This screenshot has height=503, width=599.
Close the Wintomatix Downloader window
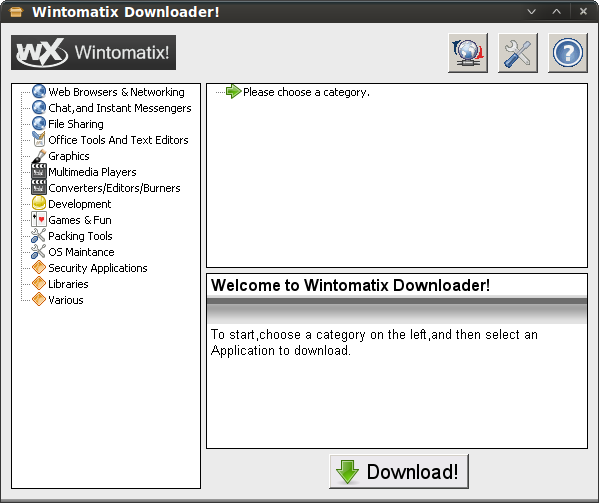tap(583, 11)
